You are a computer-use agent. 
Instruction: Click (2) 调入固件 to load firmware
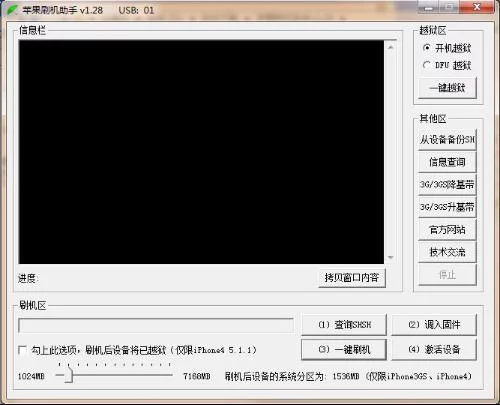pos(434,324)
